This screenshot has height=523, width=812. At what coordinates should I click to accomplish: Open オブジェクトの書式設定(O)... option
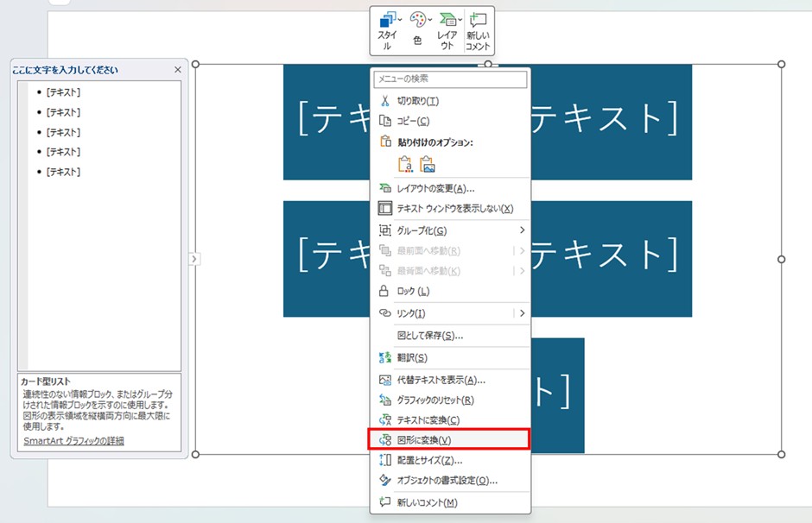coord(447,481)
